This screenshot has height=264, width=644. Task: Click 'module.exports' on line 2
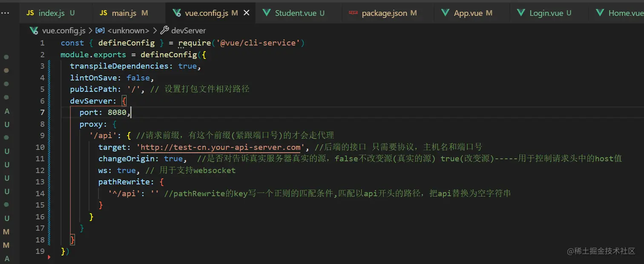(x=93, y=55)
